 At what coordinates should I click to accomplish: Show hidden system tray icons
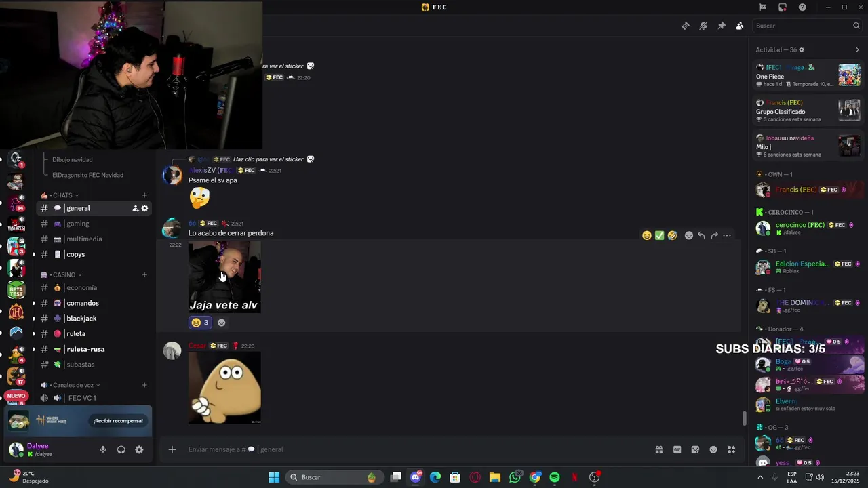tap(759, 477)
